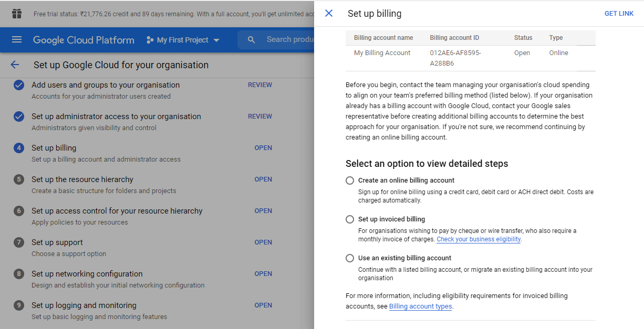Click OPEN for resource hierarchy step

tap(263, 179)
